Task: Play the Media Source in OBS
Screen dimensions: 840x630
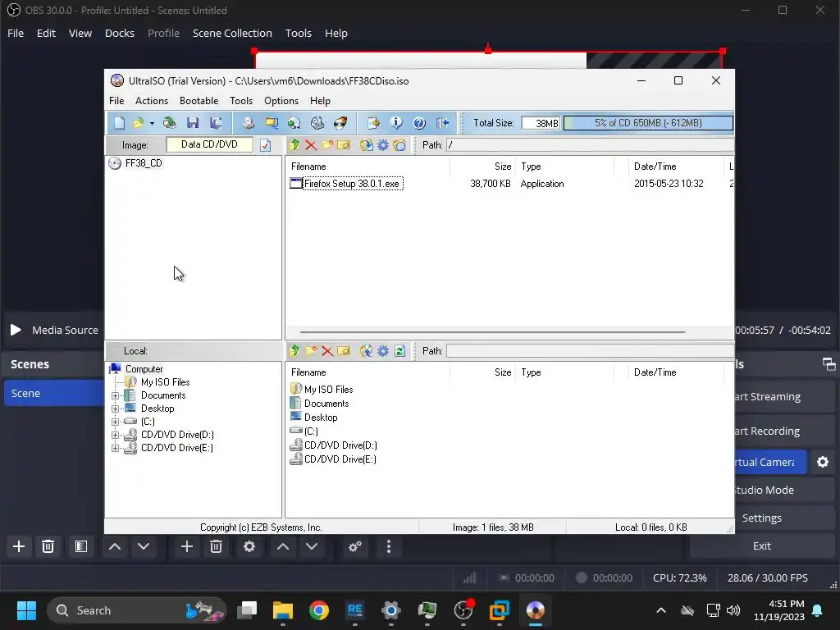Action: [16, 330]
